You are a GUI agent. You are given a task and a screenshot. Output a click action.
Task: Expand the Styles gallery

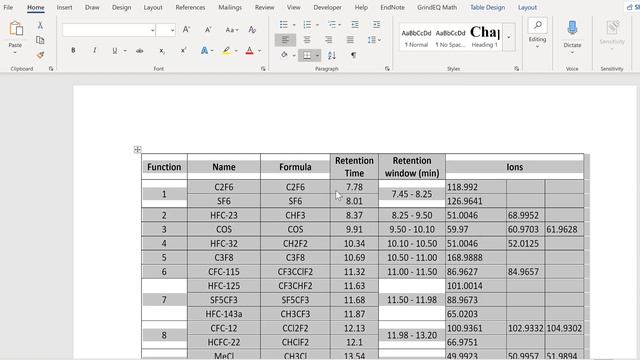(x=509, y=37)
